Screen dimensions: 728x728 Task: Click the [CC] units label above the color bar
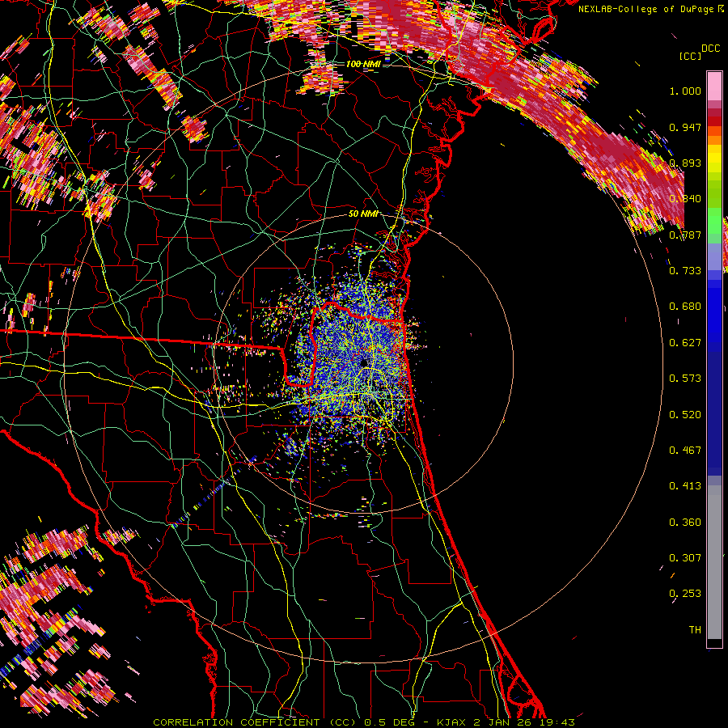click(690, 56)
